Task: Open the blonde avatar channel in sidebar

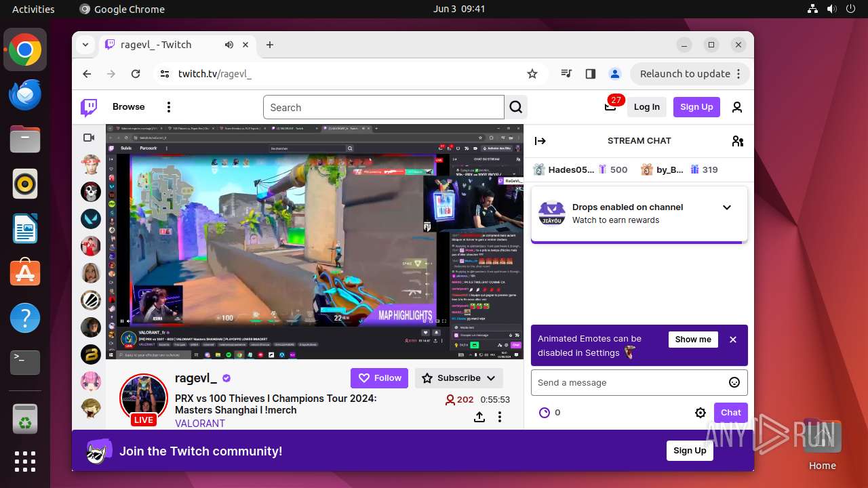Action: [91, 273]
